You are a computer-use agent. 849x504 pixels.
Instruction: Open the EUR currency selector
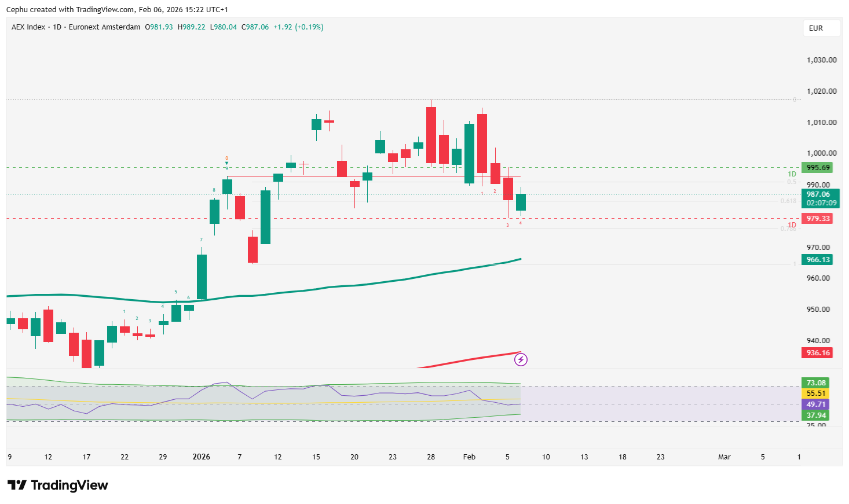coord(821,27)
